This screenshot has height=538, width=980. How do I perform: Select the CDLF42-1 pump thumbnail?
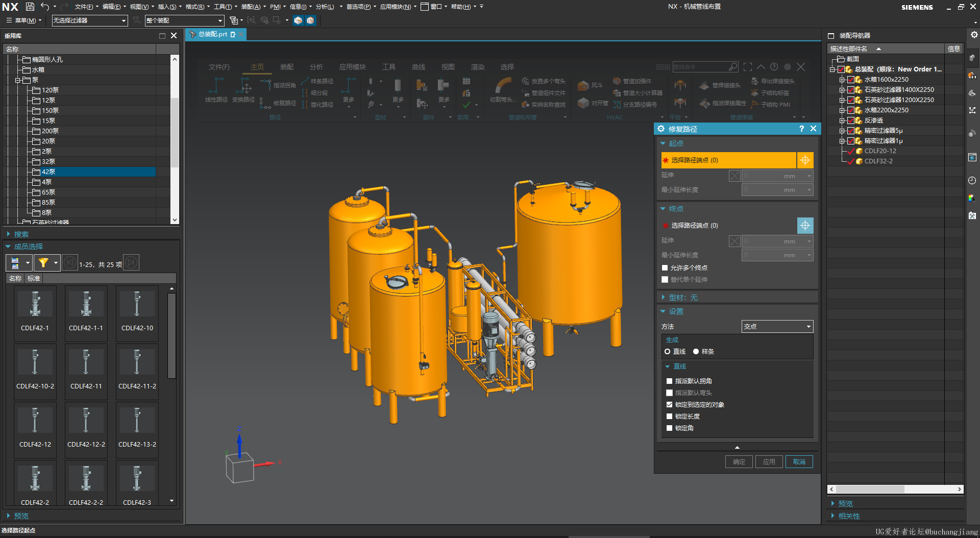35,312
